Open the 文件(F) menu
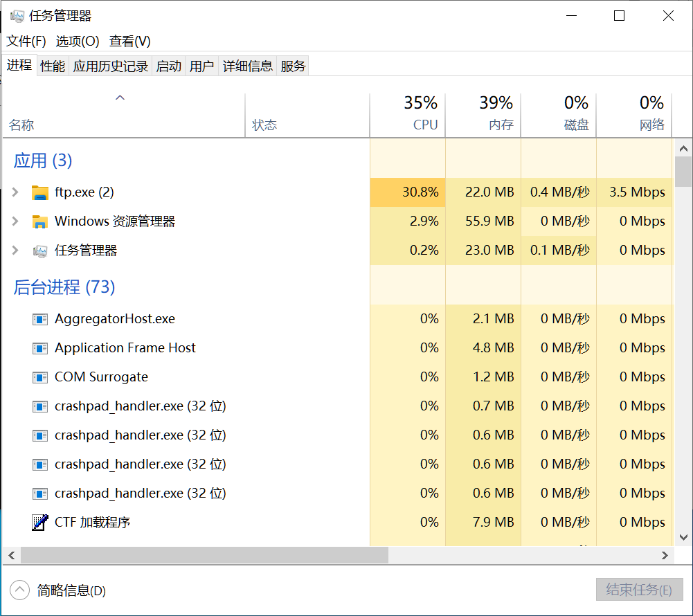This screenshot has height=616, width=693. (x=26, y=42)
